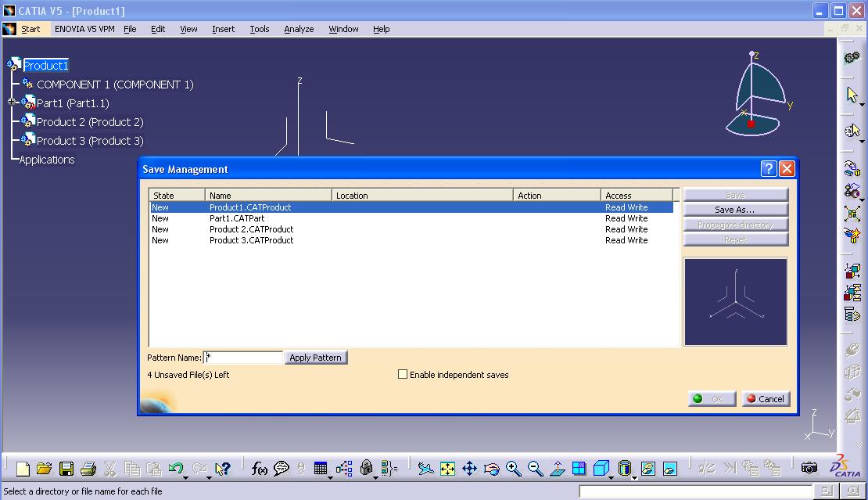
Task: Select the Product 2.CATProduct row
Action: click(411, 229)
